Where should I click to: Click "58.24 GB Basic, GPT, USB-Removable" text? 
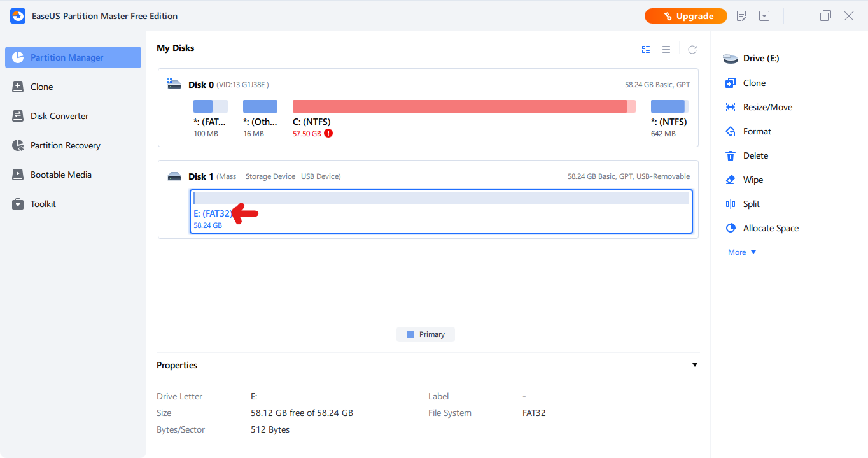coord(629,176)
